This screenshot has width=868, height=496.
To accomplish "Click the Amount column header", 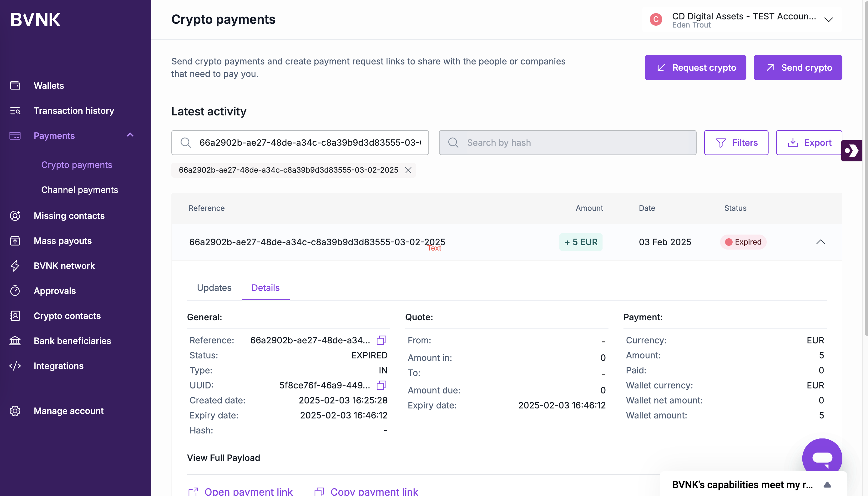I will tap(589, 208).
